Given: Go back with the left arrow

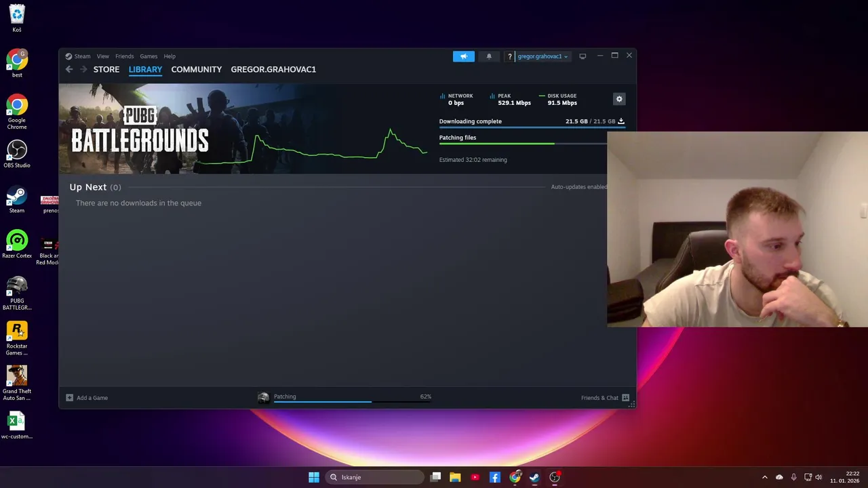Looking at the screenshot, I should 69,69.
